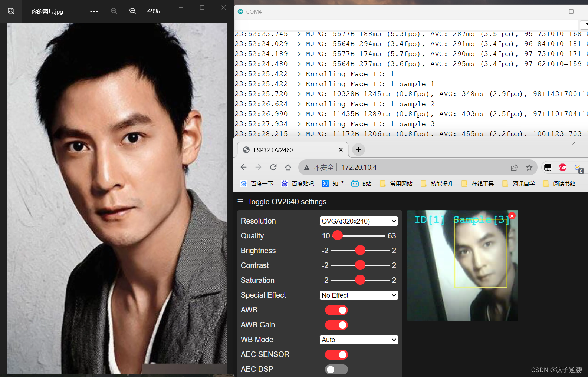This screenshot has width=588, height=377.
Task: Open the 百度一下 bookmark
Action: (x=257, y=183)
